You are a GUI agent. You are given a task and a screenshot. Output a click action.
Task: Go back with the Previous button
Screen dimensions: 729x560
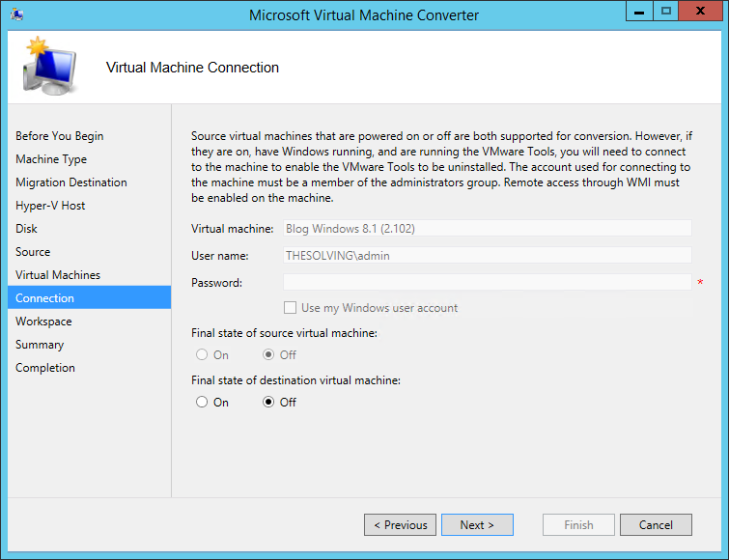coord(400,524)
